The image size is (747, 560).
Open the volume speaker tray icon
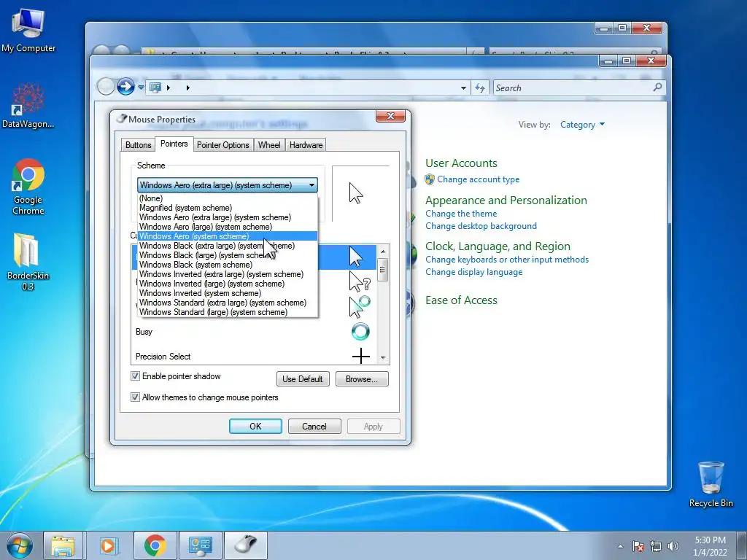[673, 547]
